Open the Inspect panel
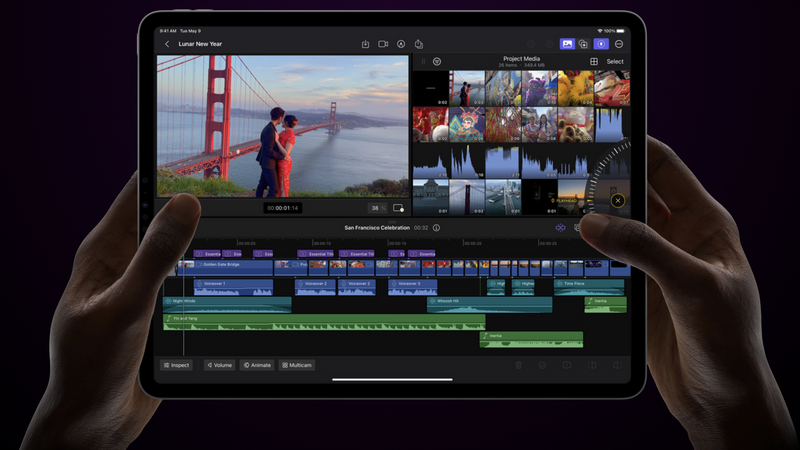The image size is (800, 450). click(x=177, y=365)
